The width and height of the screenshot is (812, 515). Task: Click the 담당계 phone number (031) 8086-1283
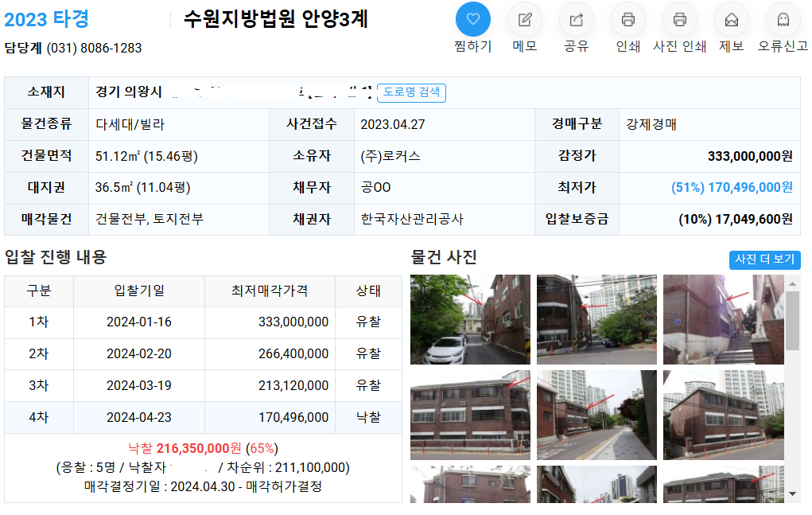click(x=94, y=49)
